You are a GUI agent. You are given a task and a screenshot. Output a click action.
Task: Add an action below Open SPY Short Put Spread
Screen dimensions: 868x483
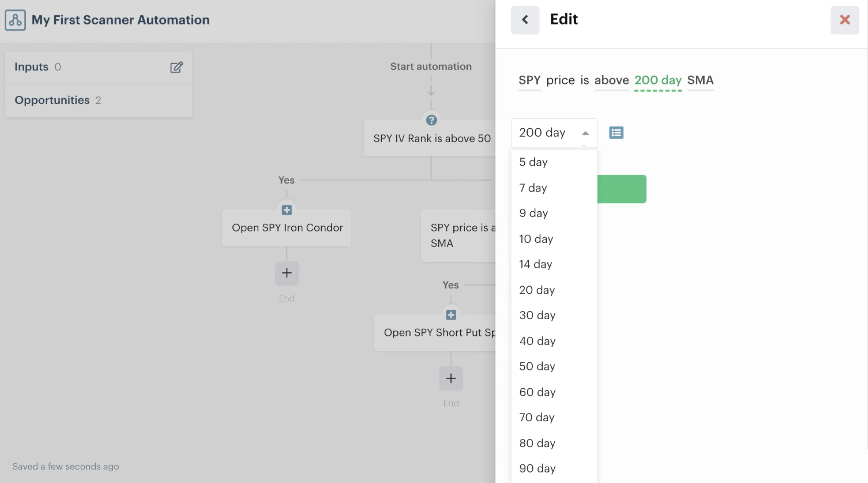[451, 378]
